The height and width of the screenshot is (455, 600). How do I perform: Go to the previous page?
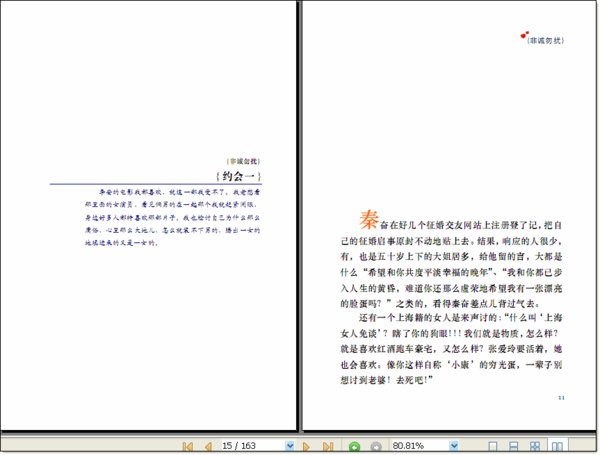208,446
